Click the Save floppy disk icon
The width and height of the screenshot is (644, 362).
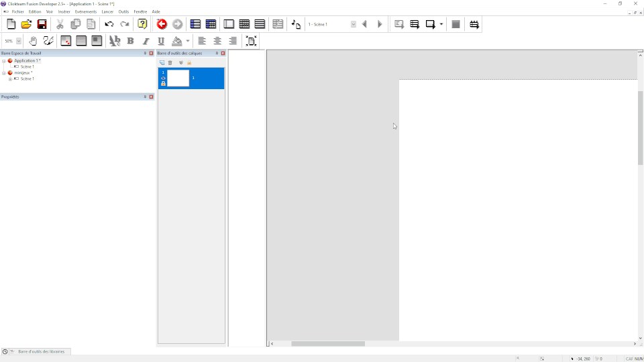click(42, 25)
